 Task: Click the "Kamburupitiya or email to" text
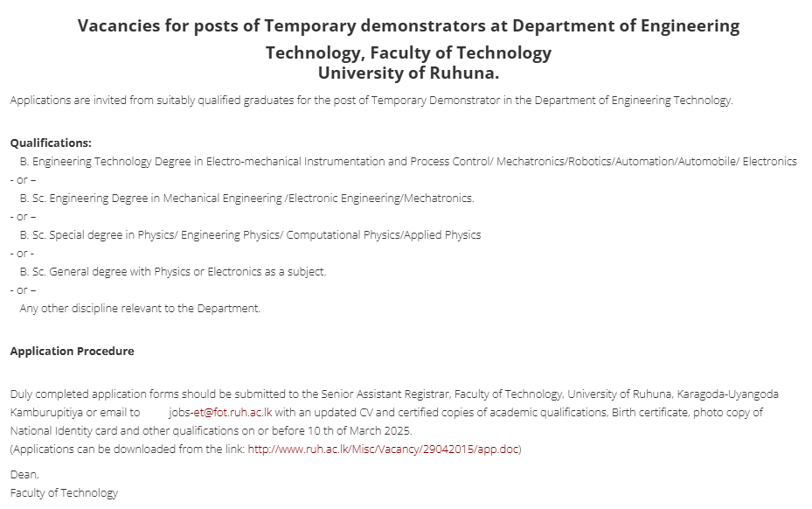(x=75, y=412)
